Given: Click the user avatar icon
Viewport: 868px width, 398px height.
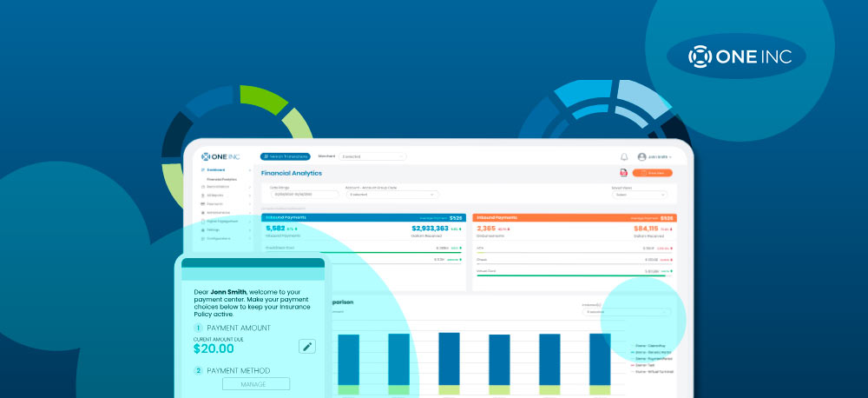Looking at the screenshot, I should [641, 157].
